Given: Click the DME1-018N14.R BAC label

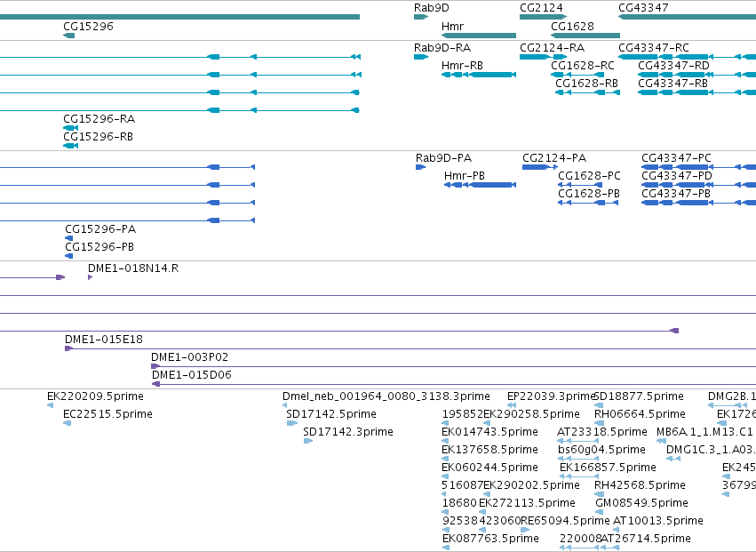Looking at the screenshot, I should [133, 268].
